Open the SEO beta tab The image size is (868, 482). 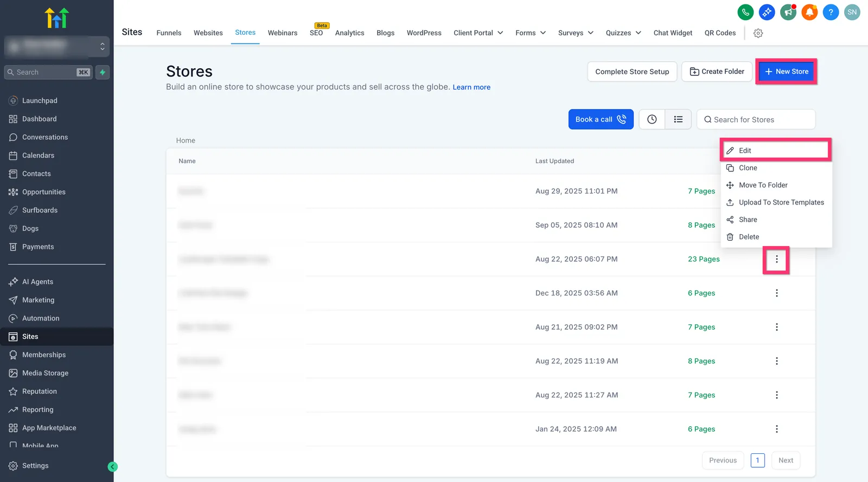click(316, 33)
